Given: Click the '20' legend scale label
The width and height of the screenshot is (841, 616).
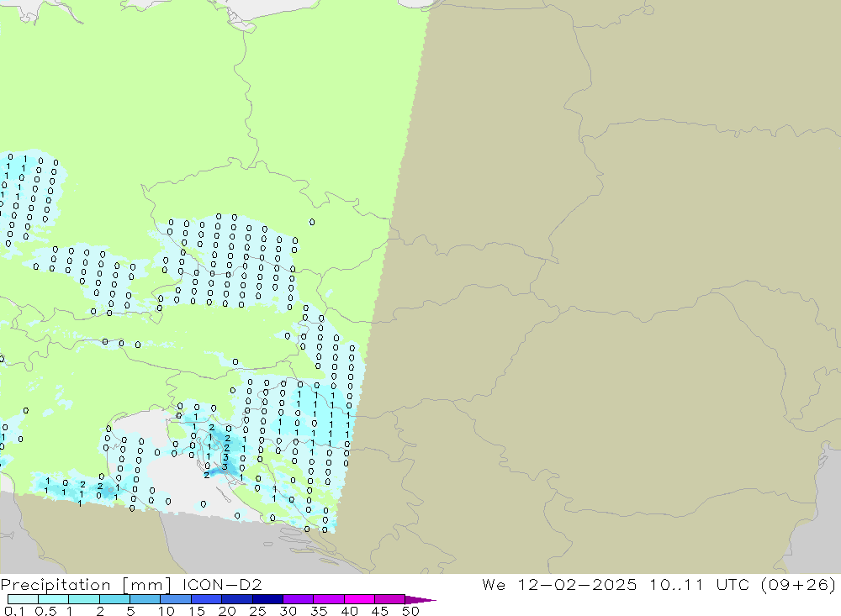Looking at the screenshot, I should pyautogui.click(x=227, y=611).
